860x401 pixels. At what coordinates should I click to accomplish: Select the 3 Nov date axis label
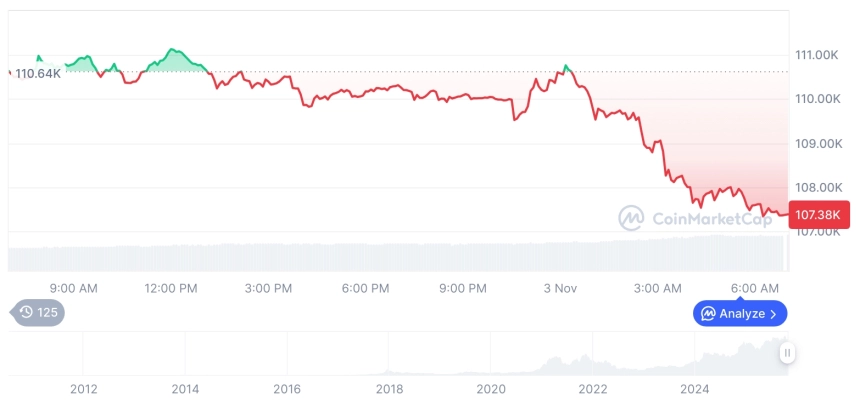pyautogui.click(x=561, y=288)
